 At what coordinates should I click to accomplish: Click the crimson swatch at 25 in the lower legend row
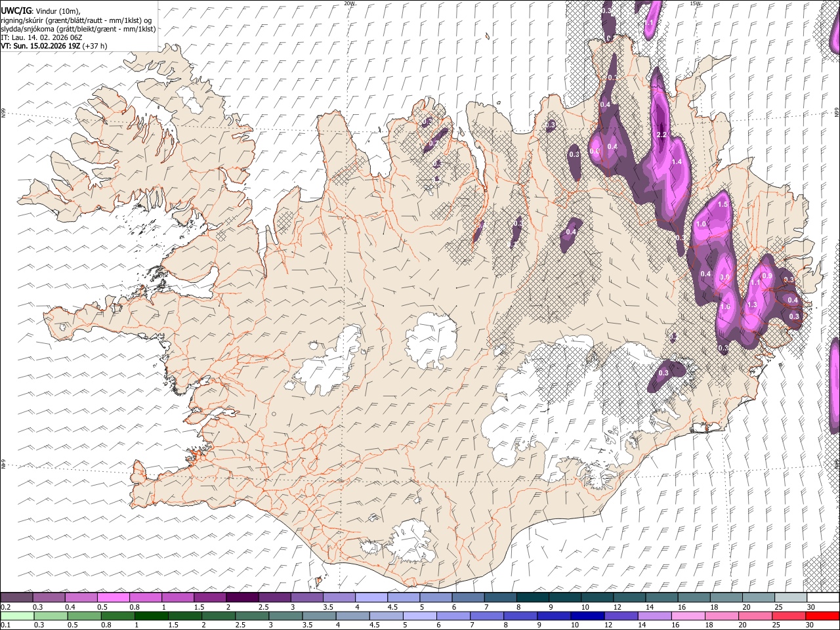point(789,616)
